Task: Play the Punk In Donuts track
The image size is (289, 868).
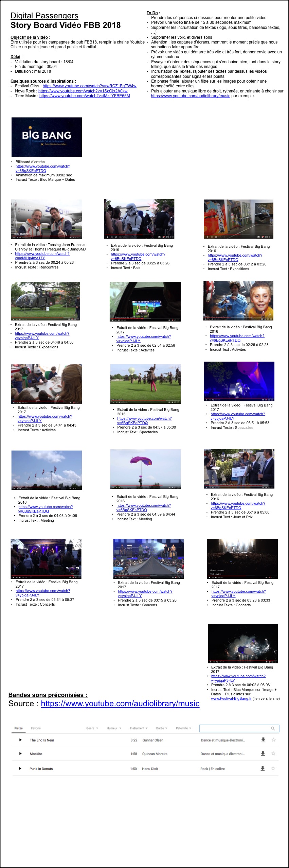Action: tap(20, 768)
